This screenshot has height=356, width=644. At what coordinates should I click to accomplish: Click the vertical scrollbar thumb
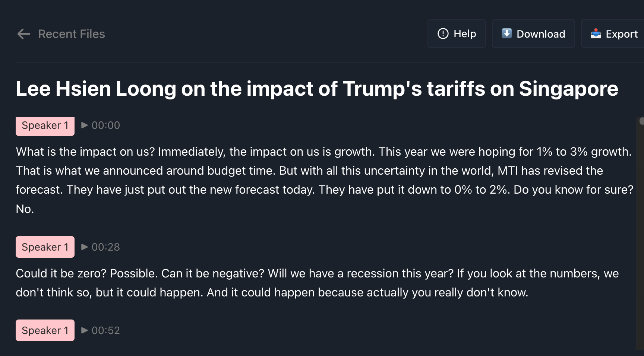click(641, 121)
